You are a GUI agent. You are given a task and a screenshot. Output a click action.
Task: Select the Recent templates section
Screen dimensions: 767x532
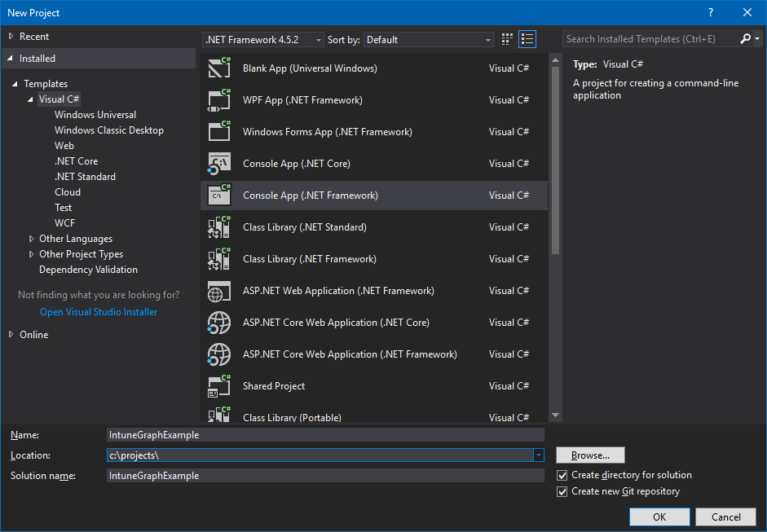(x=36, y=36)
